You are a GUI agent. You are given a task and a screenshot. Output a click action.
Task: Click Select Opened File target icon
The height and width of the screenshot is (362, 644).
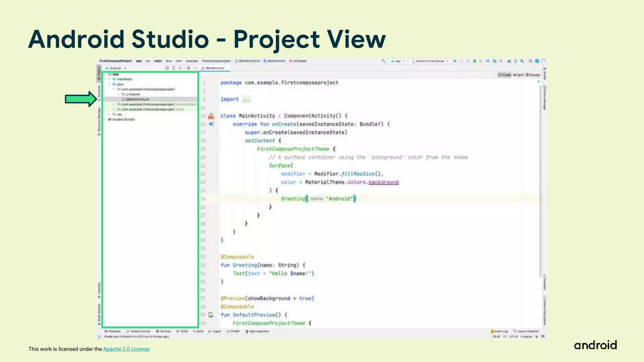pyautogui.click(x=167, y=68)
